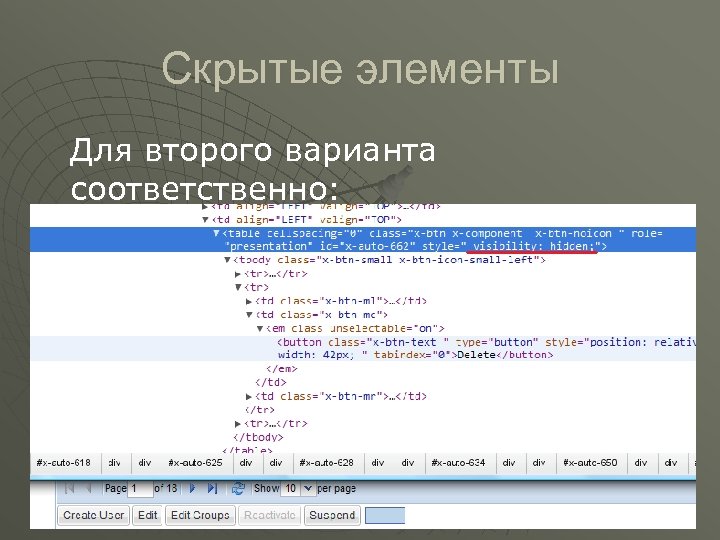Click the Edit Groups button
Viewport: 720px width, 540px height.
click(200, 515)
